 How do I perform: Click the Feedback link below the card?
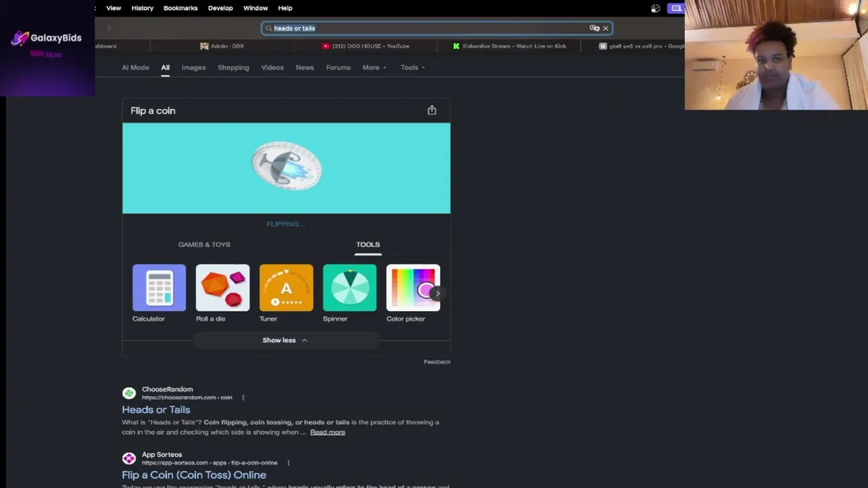[437, 362]
